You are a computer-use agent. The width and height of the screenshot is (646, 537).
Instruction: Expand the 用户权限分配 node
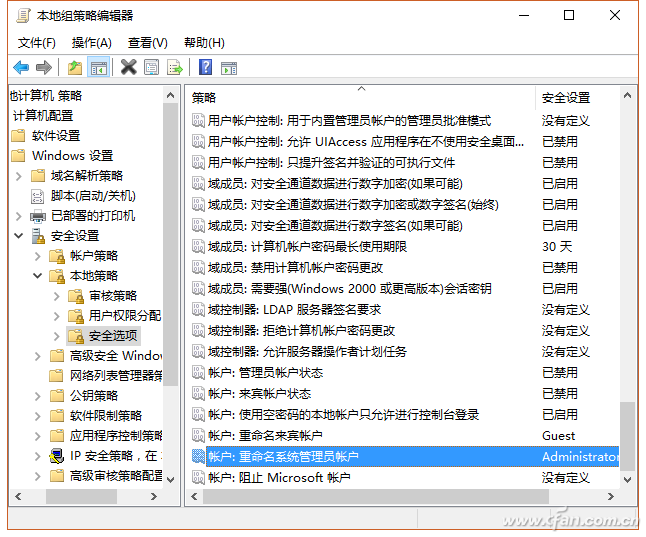click(x=56, y=316)
